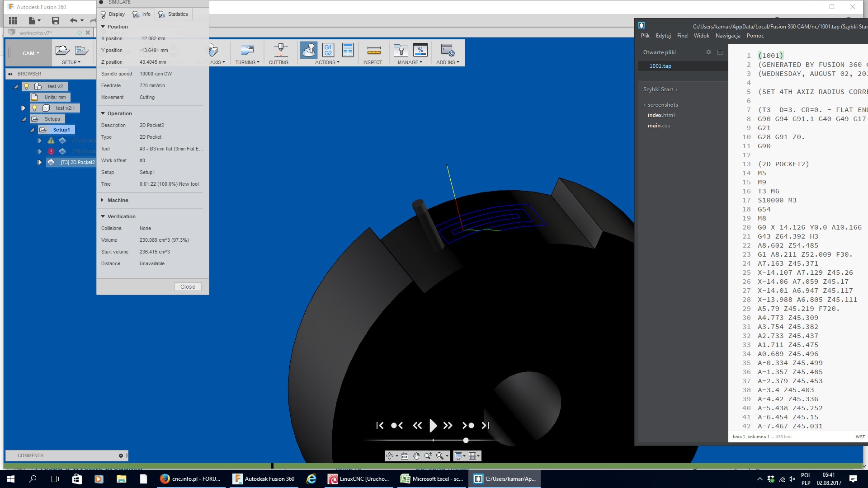Click the Inspect measure ruler icon
Image resolution: width=868 pixels, height=488 pixels.
tap(374, 50)
